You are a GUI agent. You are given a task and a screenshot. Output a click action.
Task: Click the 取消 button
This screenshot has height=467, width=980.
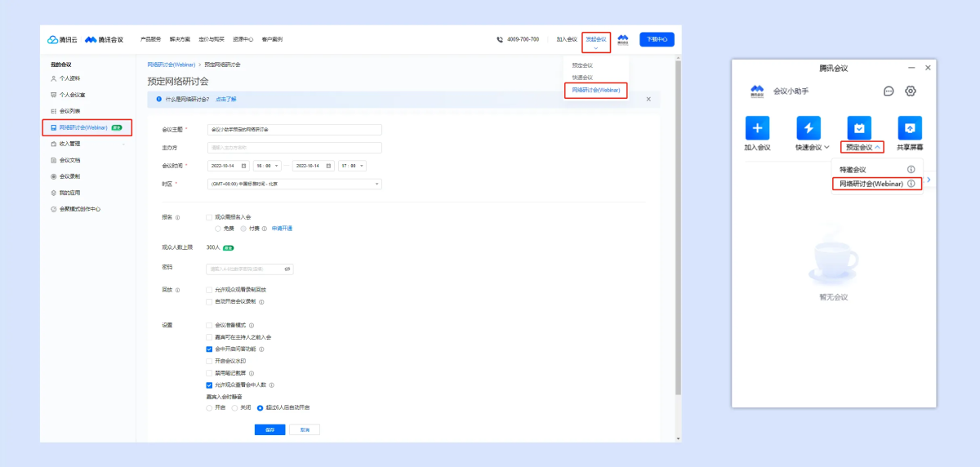305,429
